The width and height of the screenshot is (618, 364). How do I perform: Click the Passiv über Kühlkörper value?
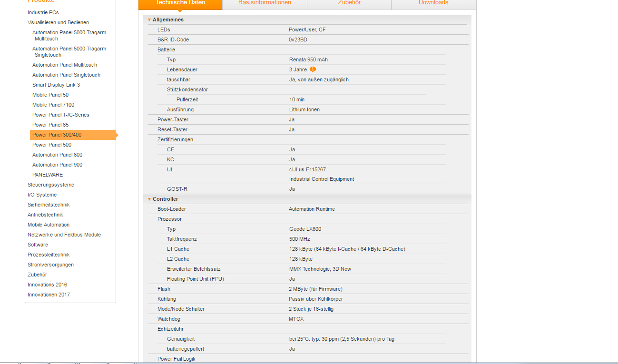(316, 299)
